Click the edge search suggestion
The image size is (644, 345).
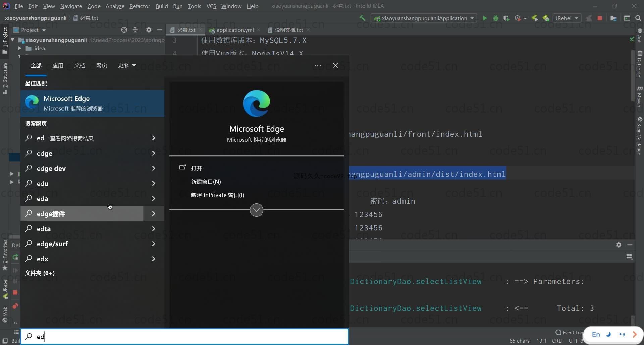click(x=82, y=153)
